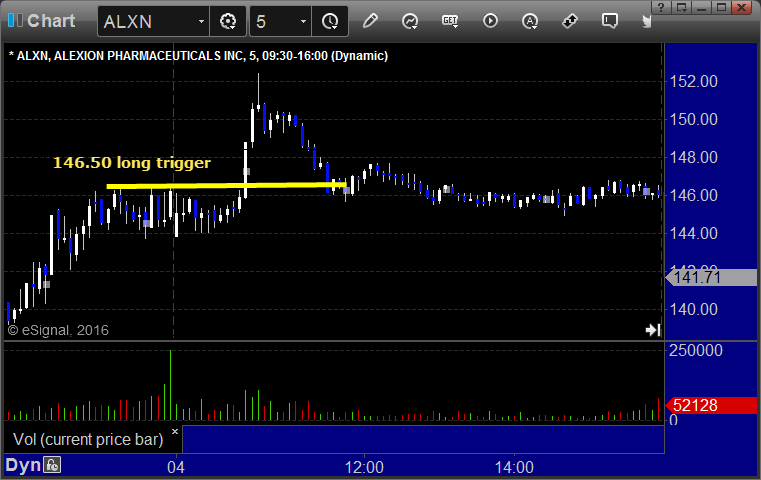
Task: Open the chart studies icon
Action: click(x=410, y=21)
